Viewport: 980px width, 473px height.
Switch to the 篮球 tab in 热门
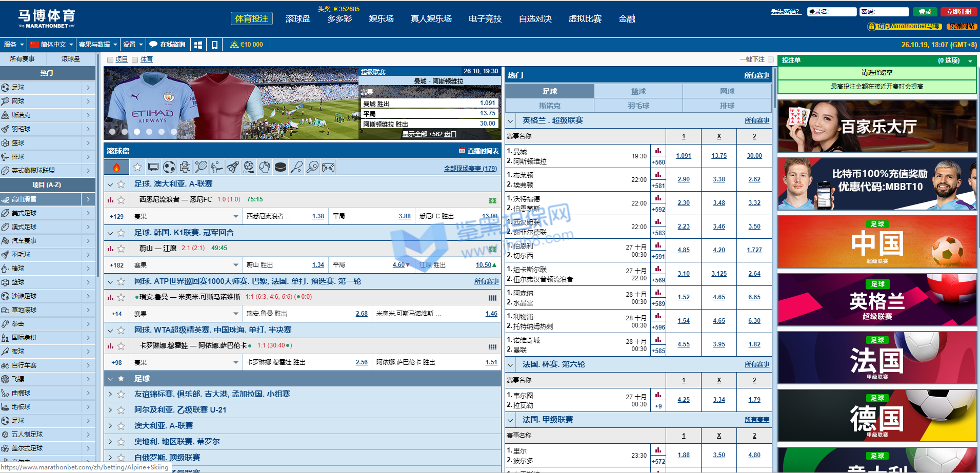click(638, 91)
